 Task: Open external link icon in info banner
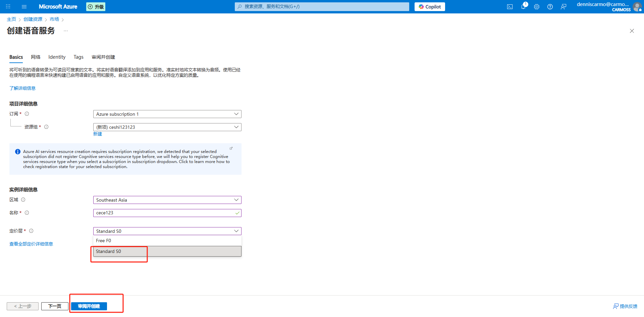(231, 148)
